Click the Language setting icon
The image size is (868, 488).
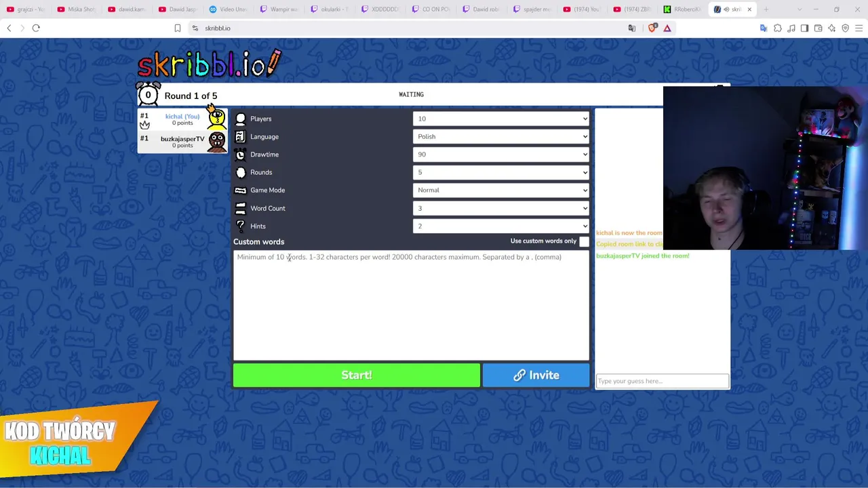point(241,137)
